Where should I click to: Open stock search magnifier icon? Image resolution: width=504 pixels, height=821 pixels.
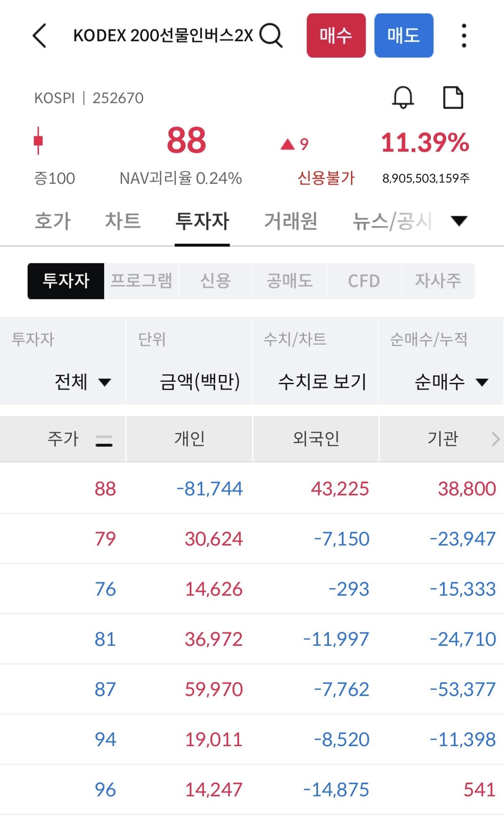coord(271,36)
